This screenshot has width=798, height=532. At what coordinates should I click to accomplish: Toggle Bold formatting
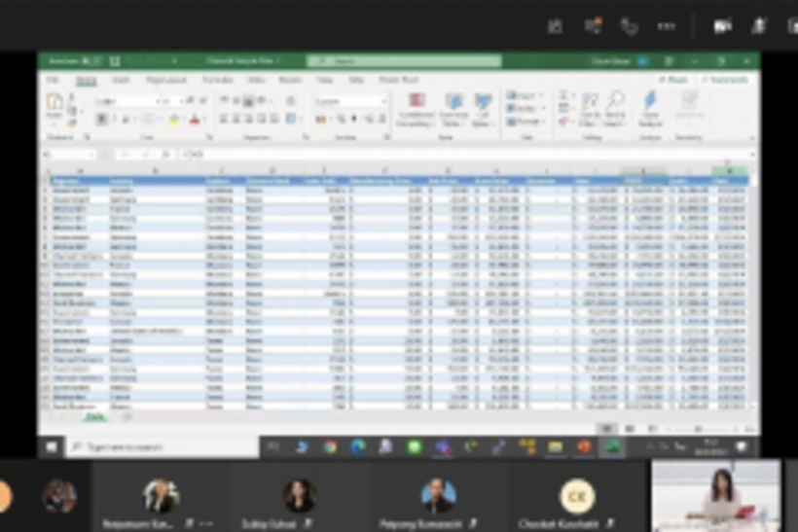point(102,119)
